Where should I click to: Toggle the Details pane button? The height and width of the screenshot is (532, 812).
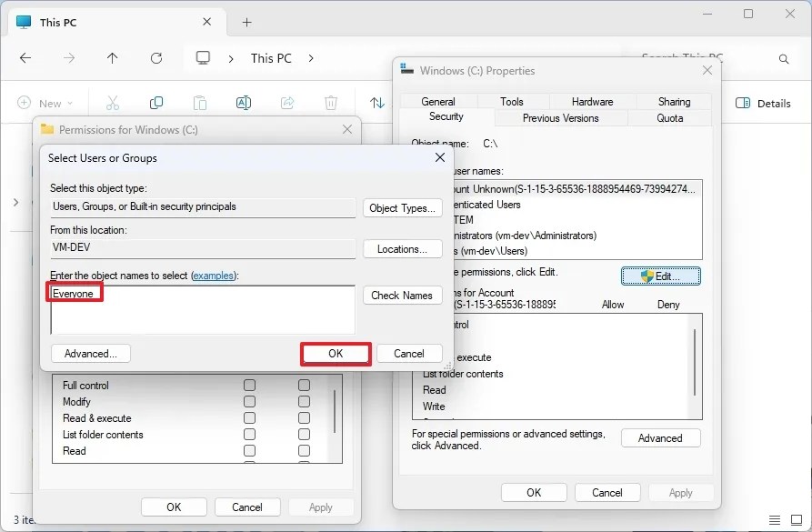(x=763, y=103)
